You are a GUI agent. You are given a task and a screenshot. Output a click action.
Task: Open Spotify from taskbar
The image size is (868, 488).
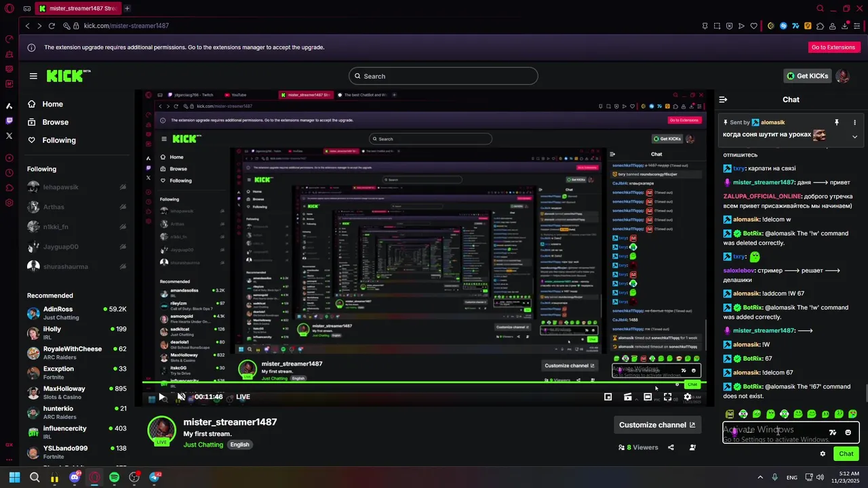pos(114,477)
